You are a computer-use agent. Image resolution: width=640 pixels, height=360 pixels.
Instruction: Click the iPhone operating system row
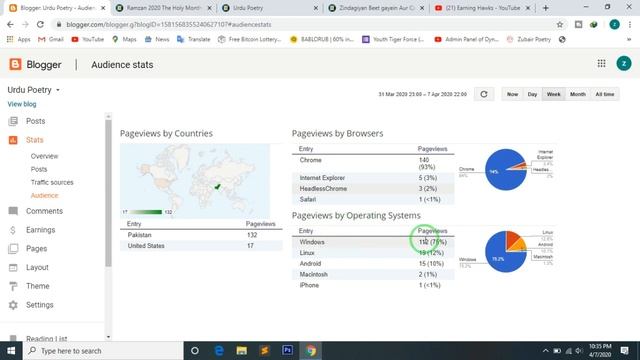click(373, 285)
